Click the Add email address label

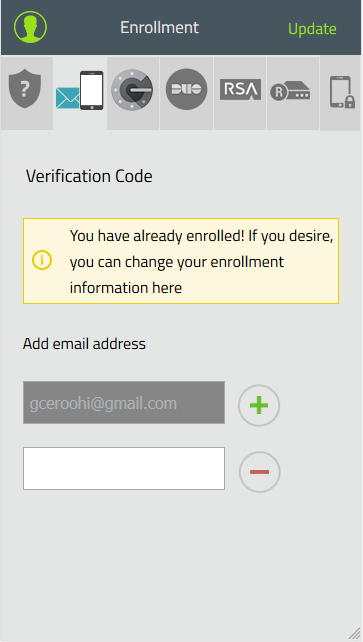coord(84,344)
